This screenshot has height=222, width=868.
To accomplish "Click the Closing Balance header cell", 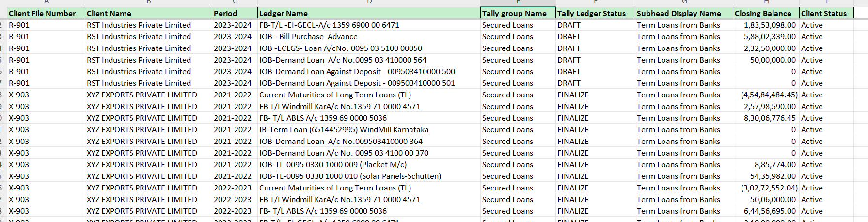I will [763, 14].
